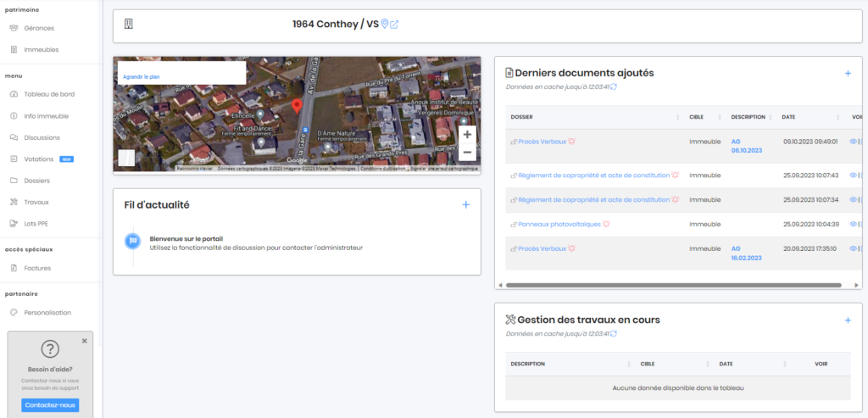Zoom out on the map
The height and width of the screenshot is (418, 868).
tap(467, 153)
